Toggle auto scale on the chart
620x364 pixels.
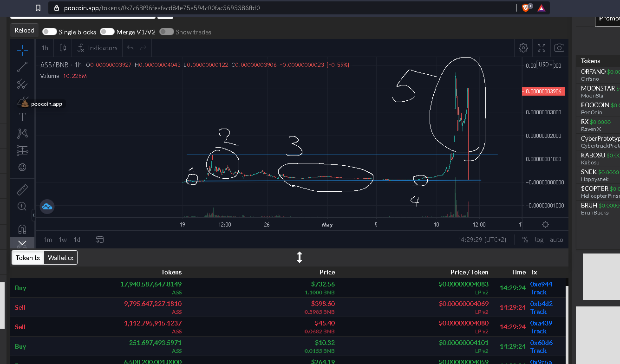(556, 240)
